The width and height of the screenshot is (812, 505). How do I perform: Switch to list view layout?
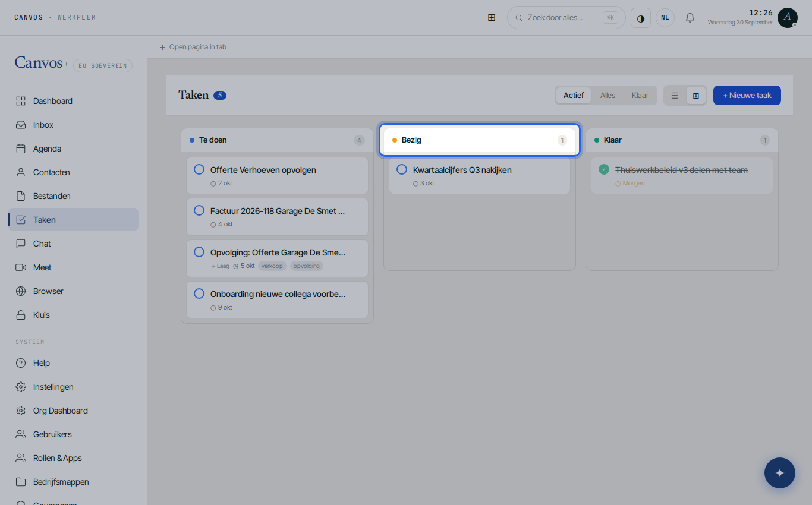[675, 96]
